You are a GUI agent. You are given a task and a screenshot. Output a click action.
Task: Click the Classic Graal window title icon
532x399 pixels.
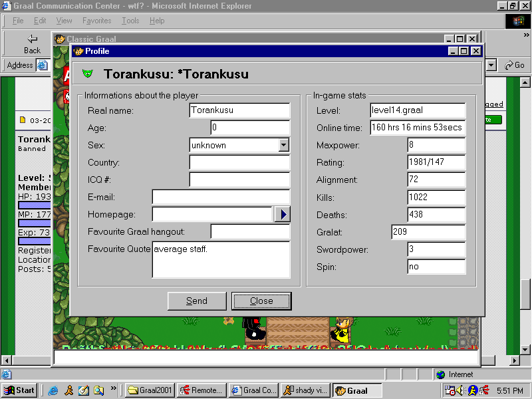(60, 39)
